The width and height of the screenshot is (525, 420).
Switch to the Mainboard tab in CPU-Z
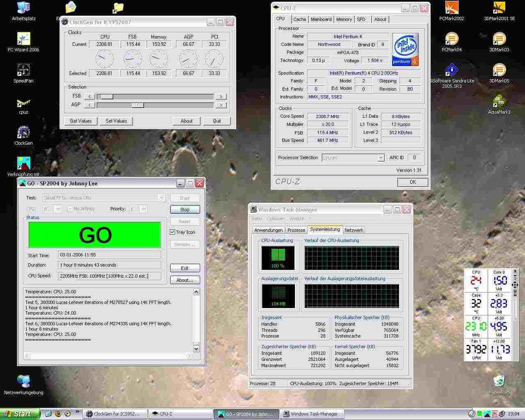[321, 19]
